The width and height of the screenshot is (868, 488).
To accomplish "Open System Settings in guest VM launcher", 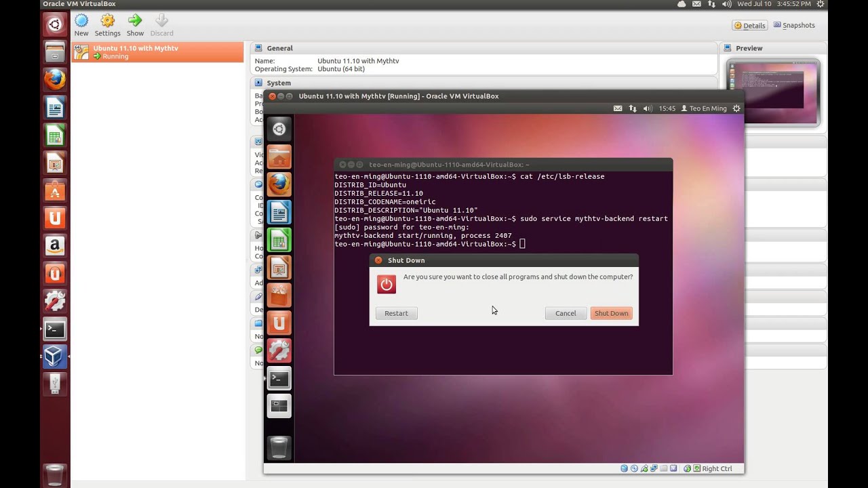I will coord(279,351).
